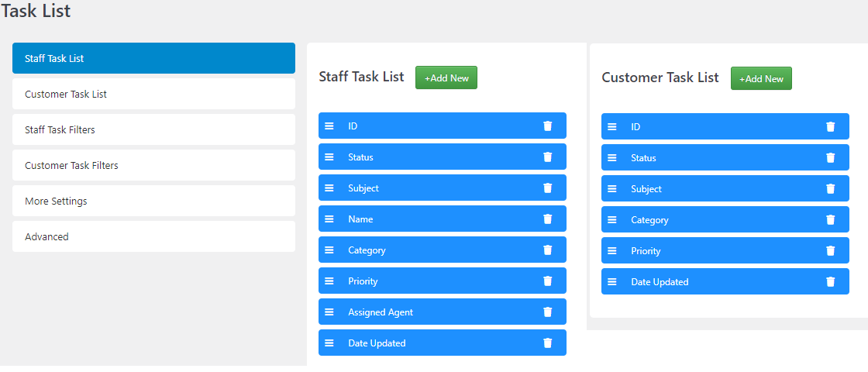Switch to Staff Task Filters tab

tap(154, 129)
